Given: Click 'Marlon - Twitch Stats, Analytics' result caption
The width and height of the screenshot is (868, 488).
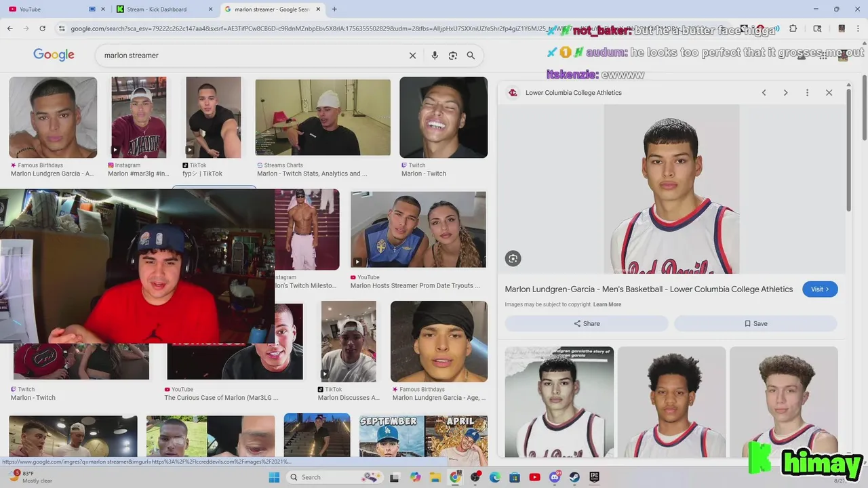Looking at the screenshot, I should tap(312, 174).
